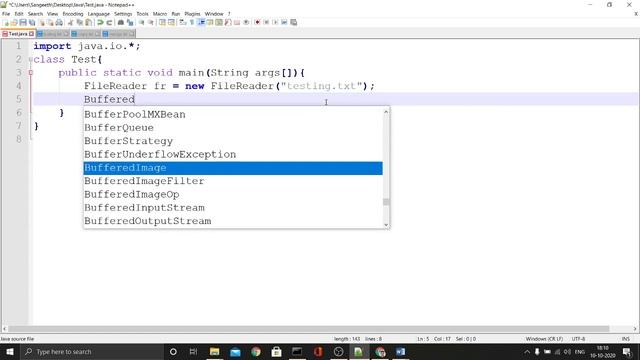Image resolution: width=640 pixels, height=360 pixels.
Task: Toggle file monitoring eye icon
Action: click(246, 22)
